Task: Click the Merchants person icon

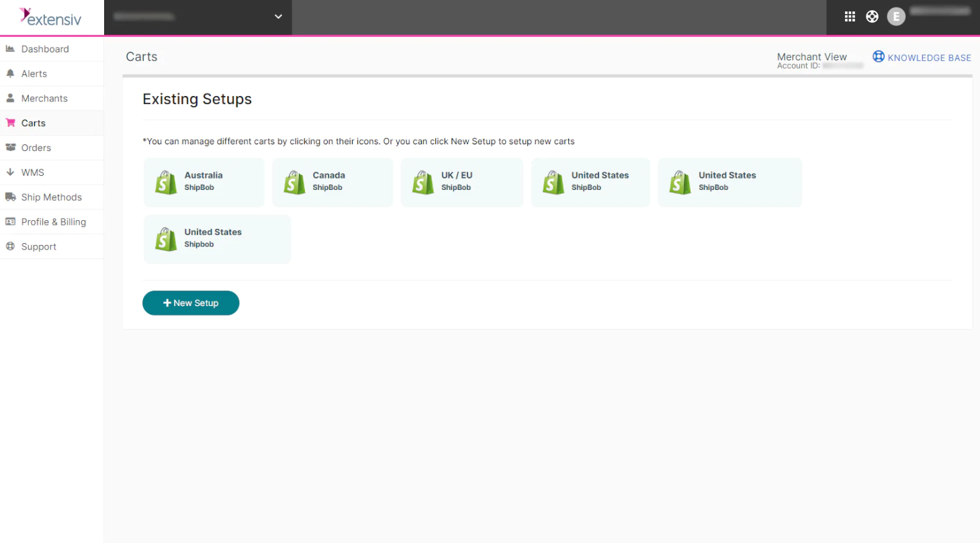Action: (x=11, y=97)
